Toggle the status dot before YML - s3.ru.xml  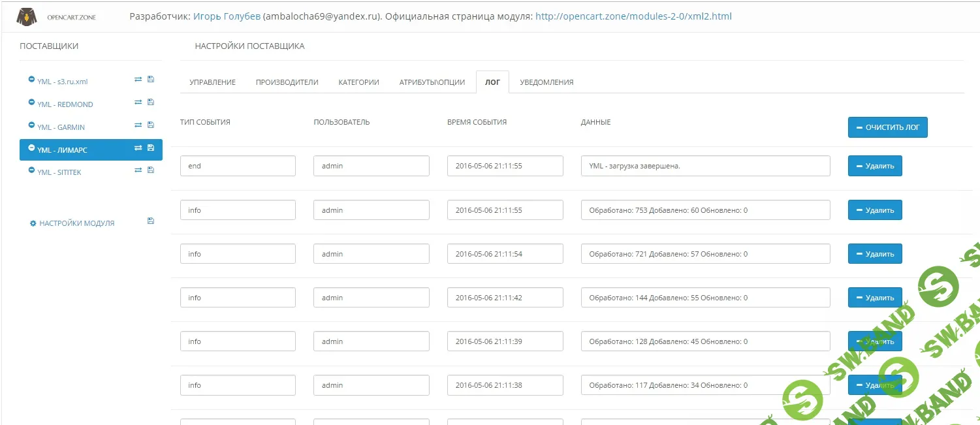tap(31, 79)
